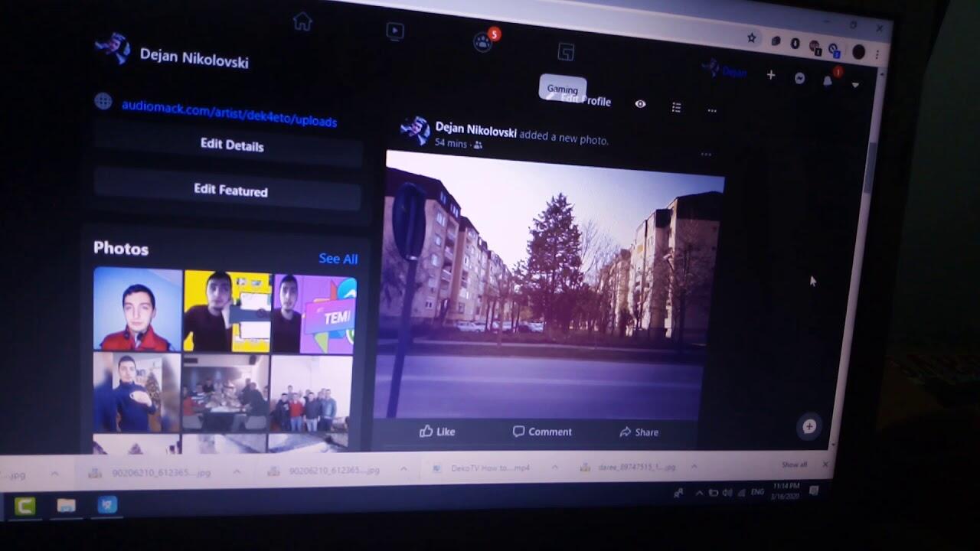The height and width of the screenshot is (551, 980).
Task: Toggle View As using the eye icon
Action: pos(640,104)
